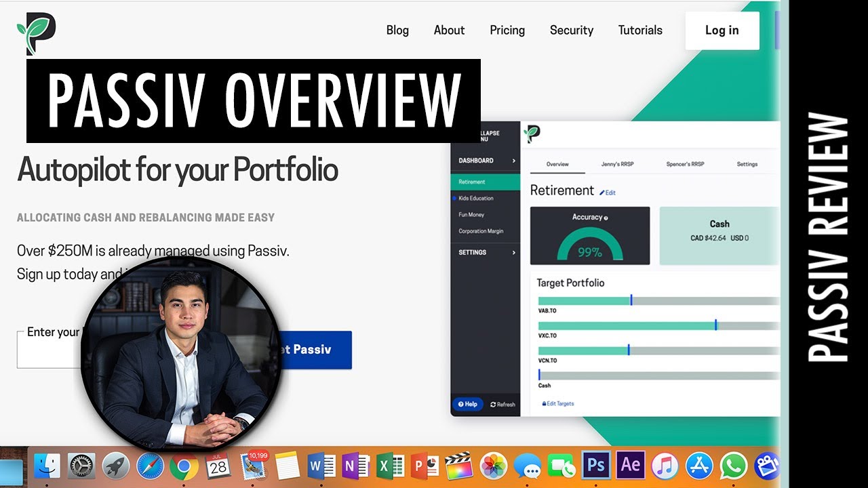Click the Edit Targets link
This screenshot has height=488, width=868.
[x=558, y=403]
